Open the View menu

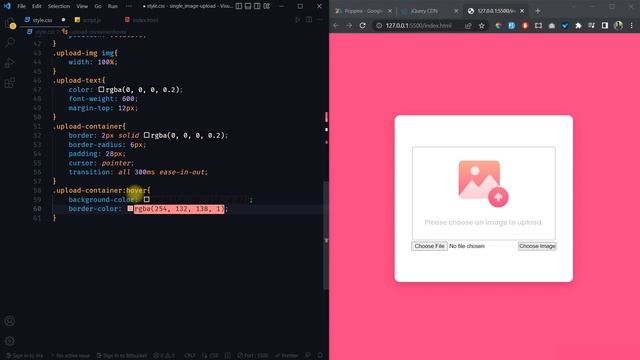click(82, 6)
